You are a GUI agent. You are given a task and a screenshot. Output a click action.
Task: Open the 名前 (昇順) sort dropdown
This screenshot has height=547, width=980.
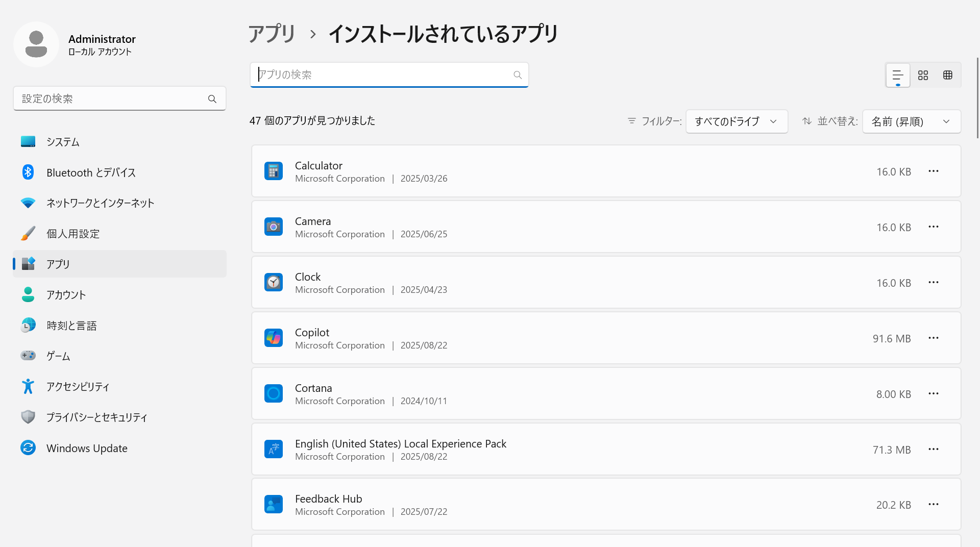(x=912, y=121)
